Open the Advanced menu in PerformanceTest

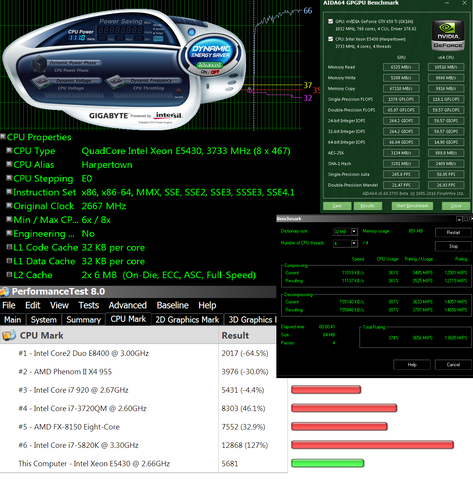(128, 305)
